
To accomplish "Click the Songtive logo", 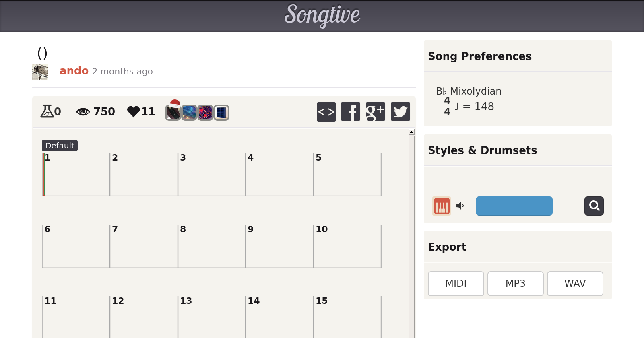I will (322, 15).
